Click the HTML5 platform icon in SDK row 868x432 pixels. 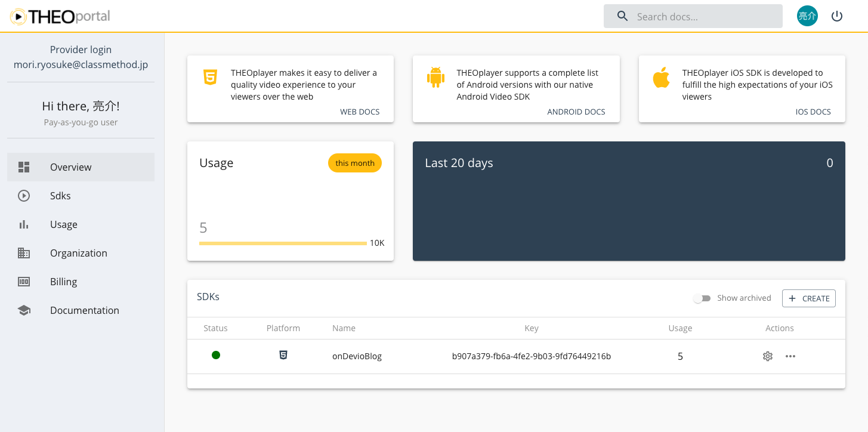[283, 355]
